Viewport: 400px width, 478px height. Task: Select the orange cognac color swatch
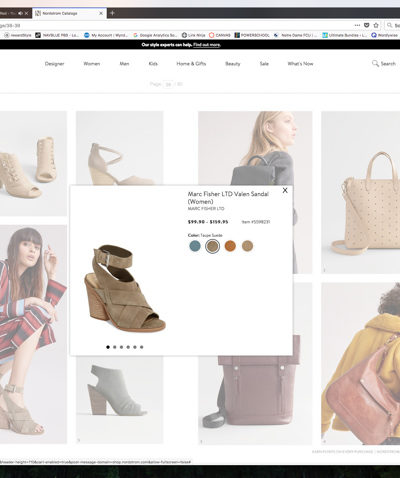230,246
